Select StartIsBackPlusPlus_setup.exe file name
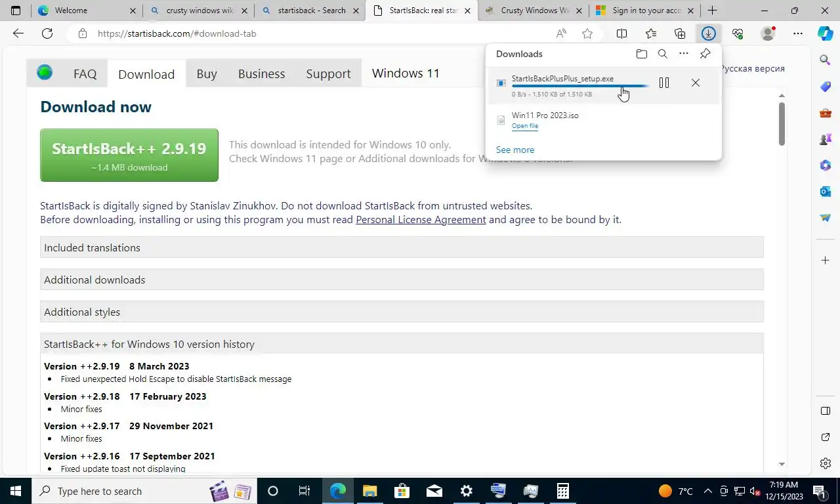Screen dimensions: 840x504 (562, 79)
